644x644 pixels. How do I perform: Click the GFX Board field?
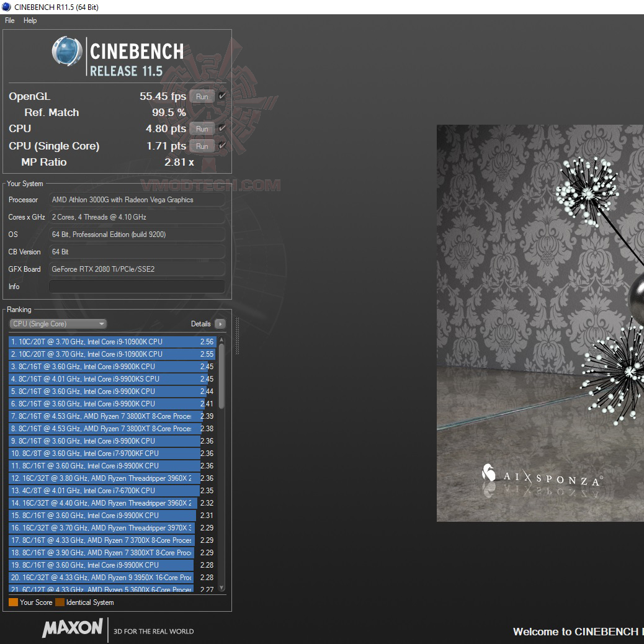136,269
